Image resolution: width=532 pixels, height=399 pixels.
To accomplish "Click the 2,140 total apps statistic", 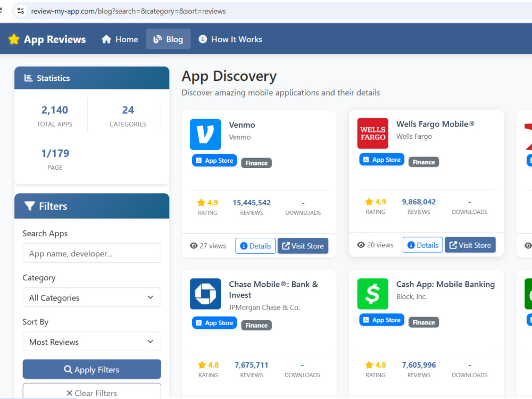I will 55,110.
